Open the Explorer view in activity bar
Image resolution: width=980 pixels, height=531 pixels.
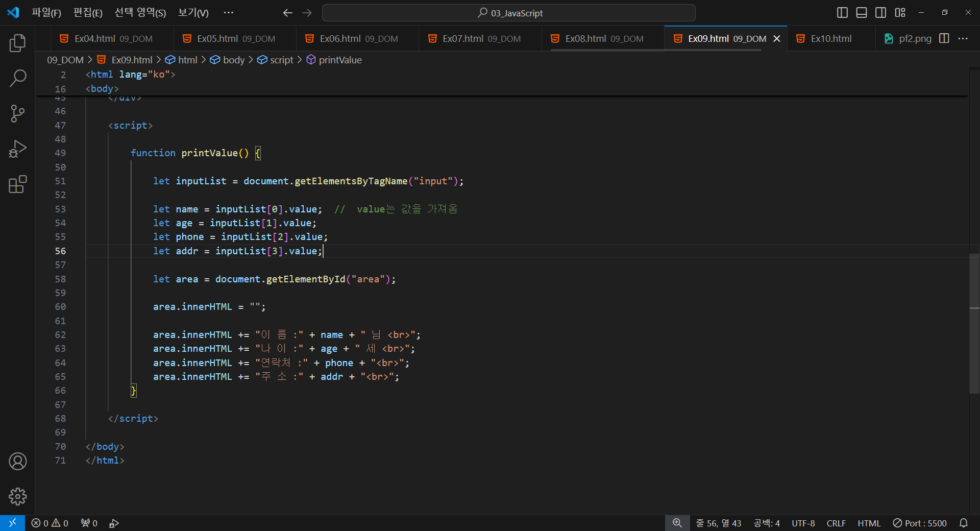17,43
